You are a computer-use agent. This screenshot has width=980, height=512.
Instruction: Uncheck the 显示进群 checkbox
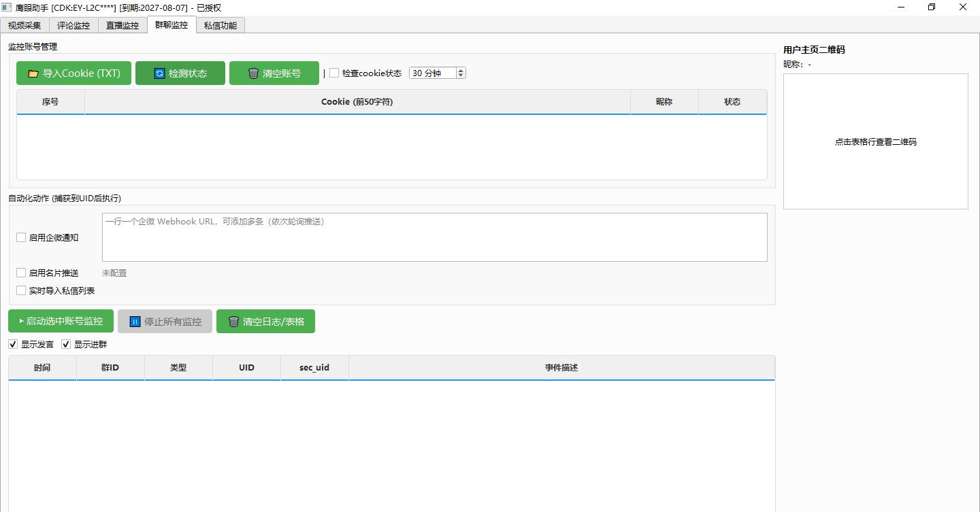[x=66, y=344]
